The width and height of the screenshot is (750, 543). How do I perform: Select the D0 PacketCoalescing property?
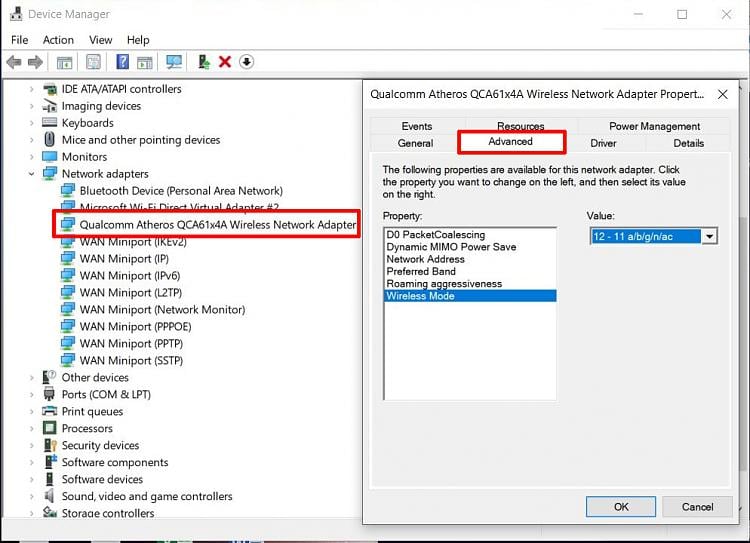[x=470, y=234]
